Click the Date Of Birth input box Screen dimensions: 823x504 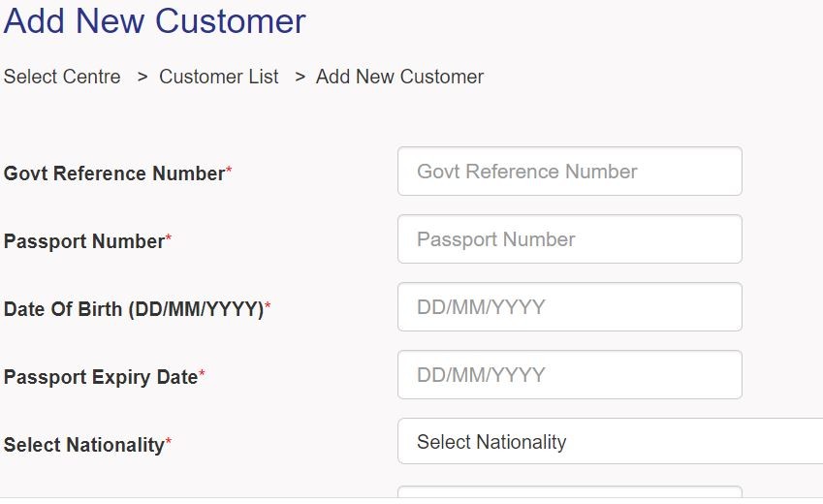click(x=569, y=307)
